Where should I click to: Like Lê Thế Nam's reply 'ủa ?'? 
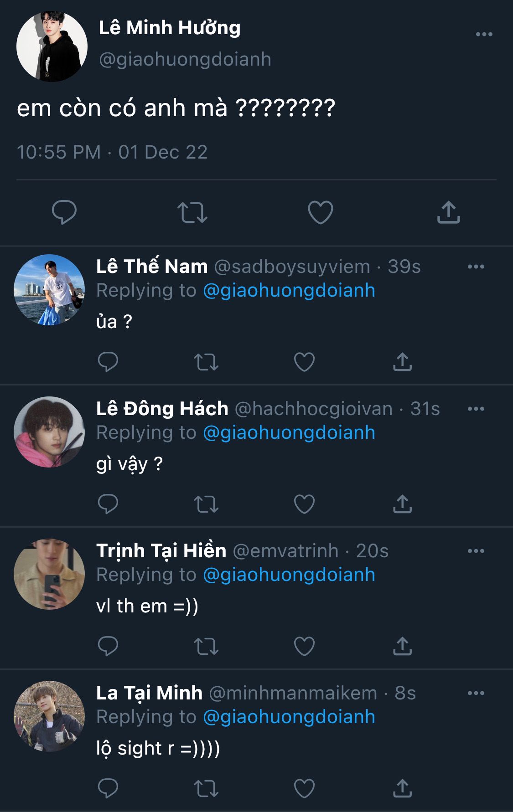(x=304, y=362)
